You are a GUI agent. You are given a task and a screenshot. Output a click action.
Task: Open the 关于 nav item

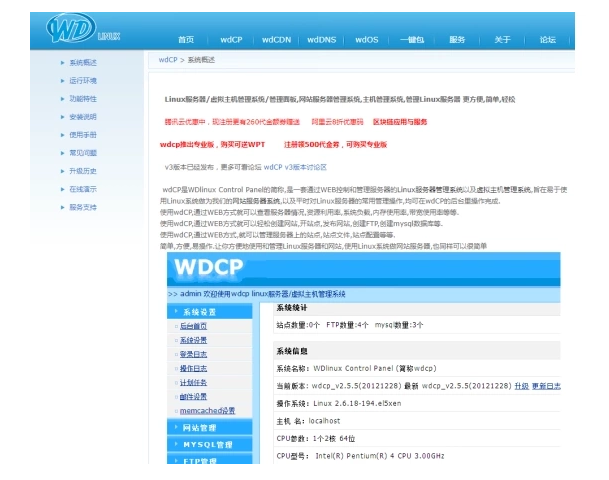pyautogui.click(x=502, y=40)
